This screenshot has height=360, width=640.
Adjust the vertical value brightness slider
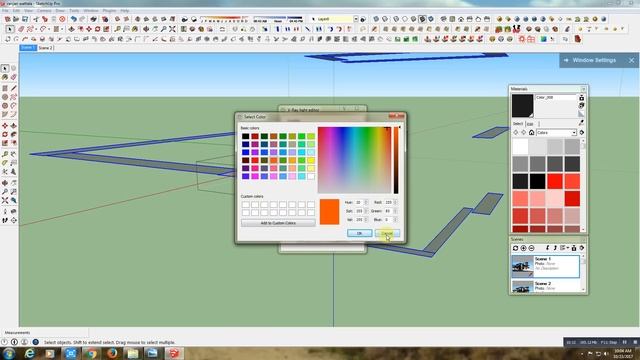click(x=396, y=160)
